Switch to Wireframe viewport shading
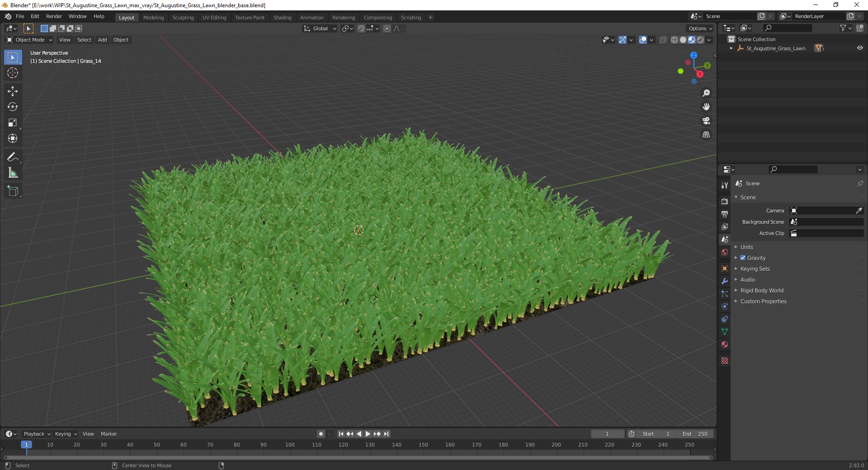 coord(675,40)
